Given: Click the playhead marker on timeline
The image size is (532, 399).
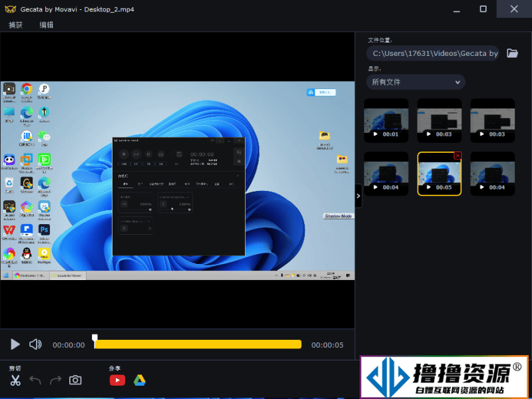Looking at the screenshot, I should [x=95, y=340].
